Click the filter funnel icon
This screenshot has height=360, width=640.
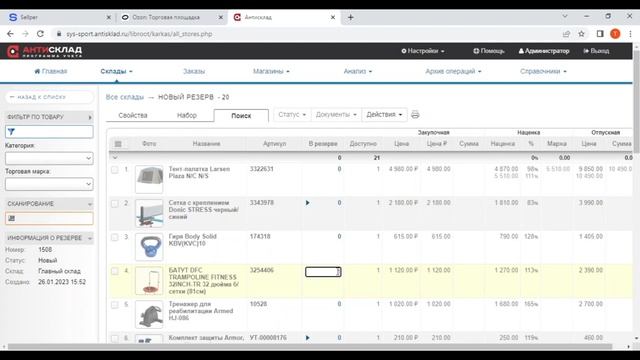11,132
